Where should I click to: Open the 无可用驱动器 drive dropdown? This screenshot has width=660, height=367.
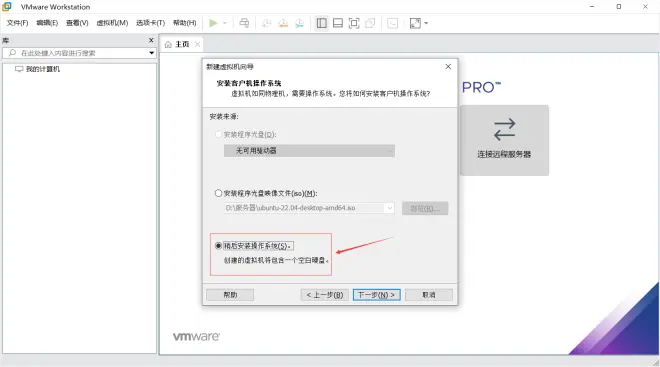(309, 151)
